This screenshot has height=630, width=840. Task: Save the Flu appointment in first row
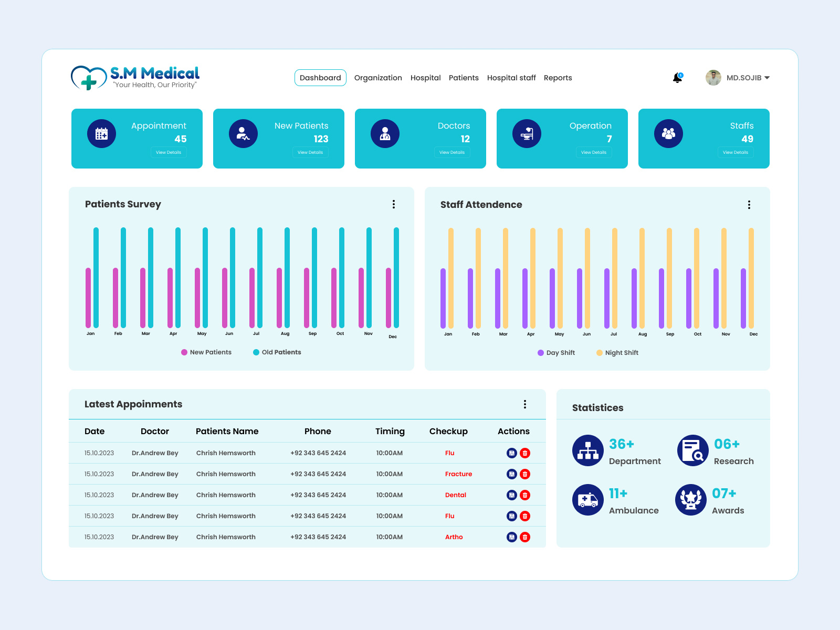point(512,453)
